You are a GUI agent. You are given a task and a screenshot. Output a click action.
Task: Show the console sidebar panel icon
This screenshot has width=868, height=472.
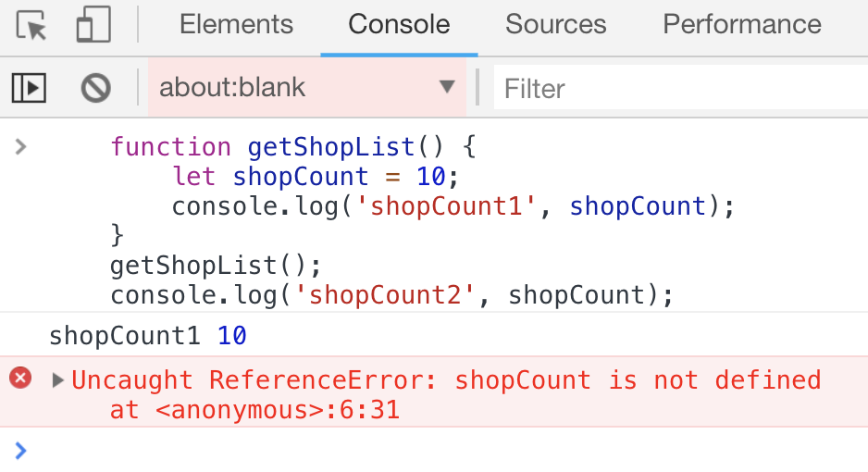[29, 88]
